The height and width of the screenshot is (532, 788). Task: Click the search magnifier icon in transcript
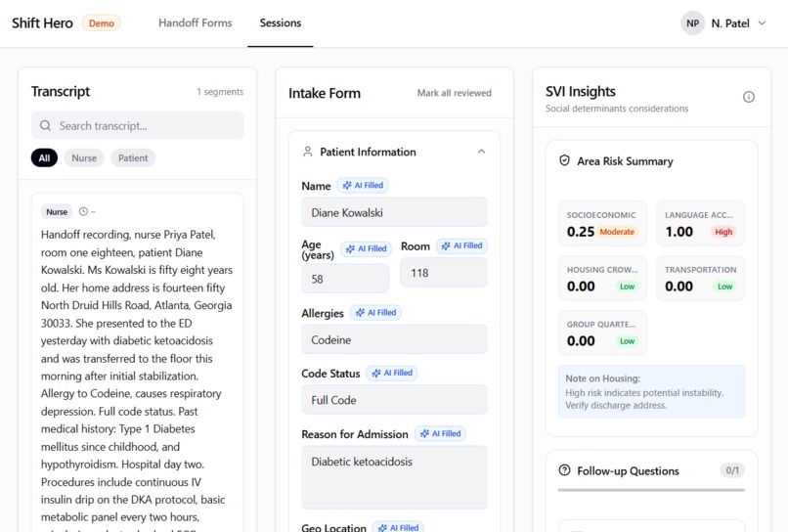click(45, 126)
